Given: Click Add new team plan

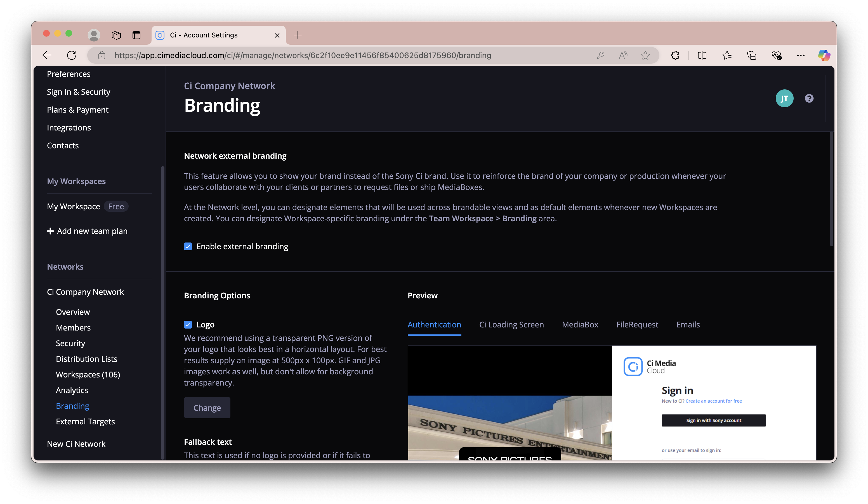Looking at the screenshot, I should point(87,231).
